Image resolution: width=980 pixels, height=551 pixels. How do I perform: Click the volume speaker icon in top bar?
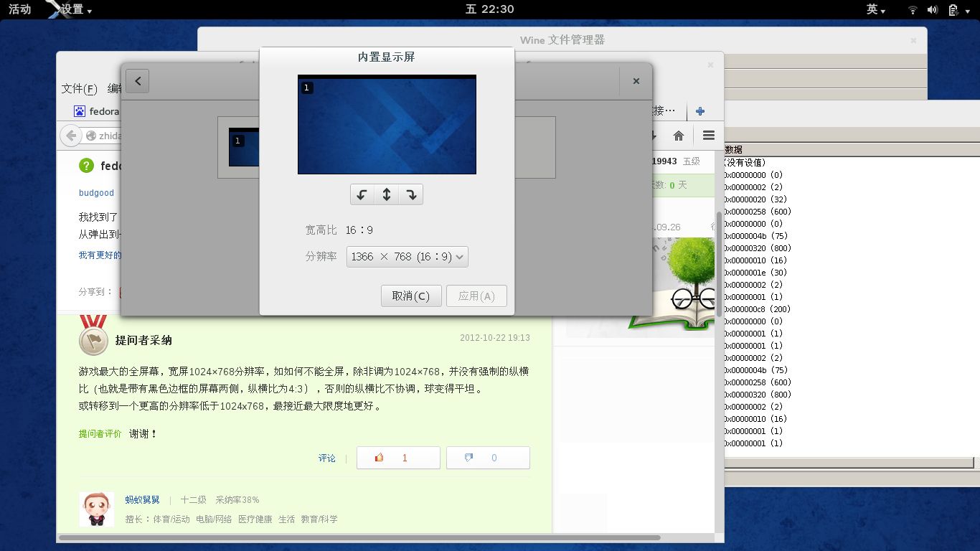click(933, 10)
